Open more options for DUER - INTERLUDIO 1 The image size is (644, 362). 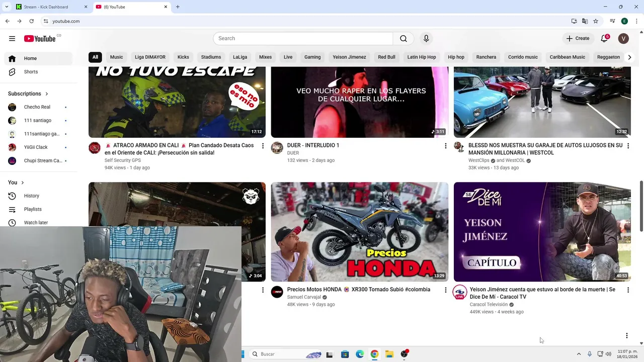[445, 146]
